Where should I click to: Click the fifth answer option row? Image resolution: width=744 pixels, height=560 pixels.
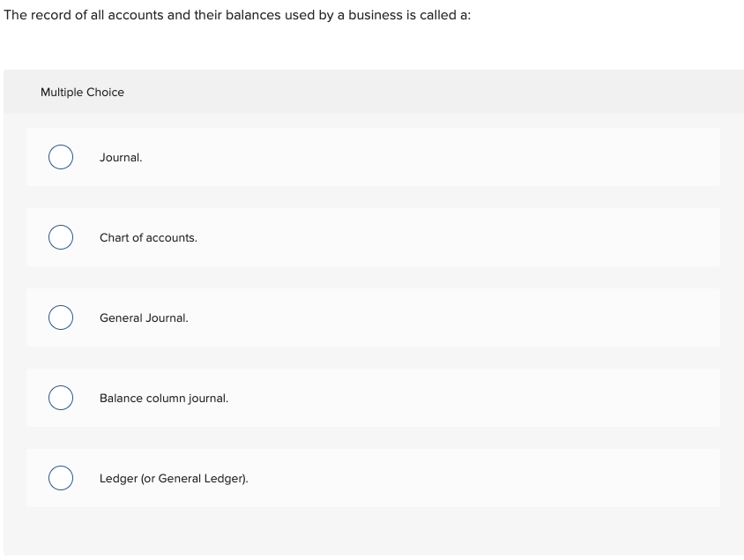click(372, 478)
